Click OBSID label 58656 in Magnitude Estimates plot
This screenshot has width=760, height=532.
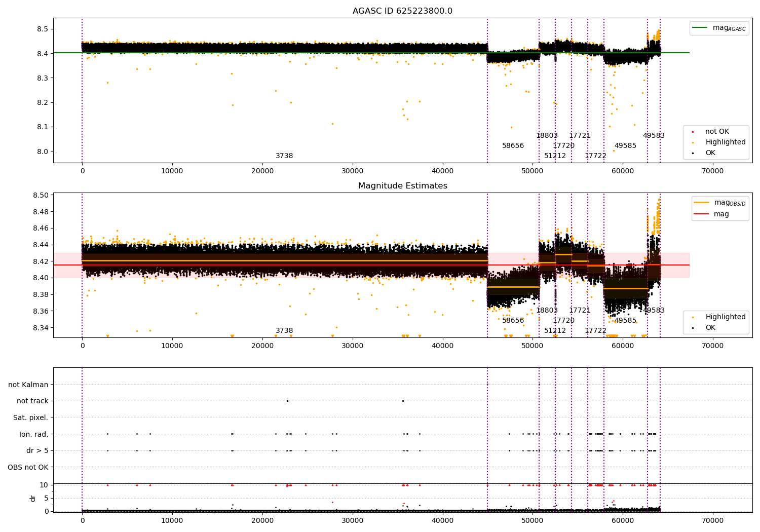513,321
